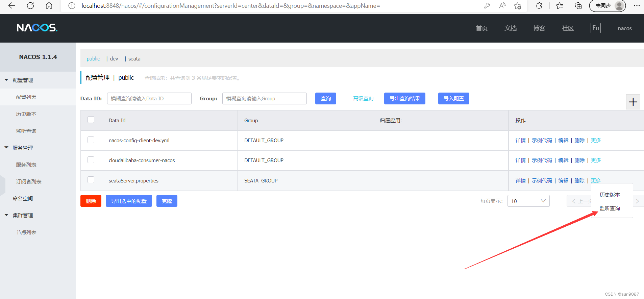The height and width of the screenshot is (299, 644).
Task: Click 删除 link for nacos-config-client-dev.yml
Action: click(x=579, y=140)
